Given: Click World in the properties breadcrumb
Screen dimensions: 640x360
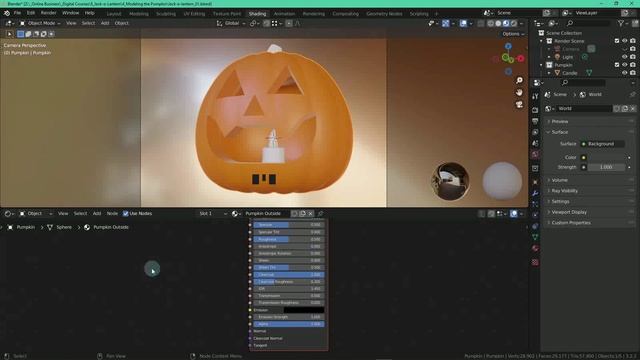Looking at the screenshot, I should (595, 95).
